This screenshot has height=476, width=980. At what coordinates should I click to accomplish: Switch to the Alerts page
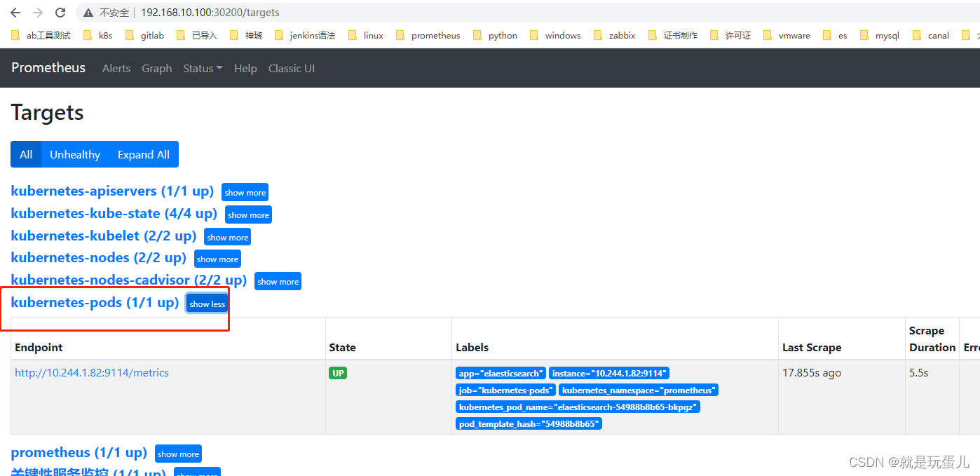[x=116, y=68]
